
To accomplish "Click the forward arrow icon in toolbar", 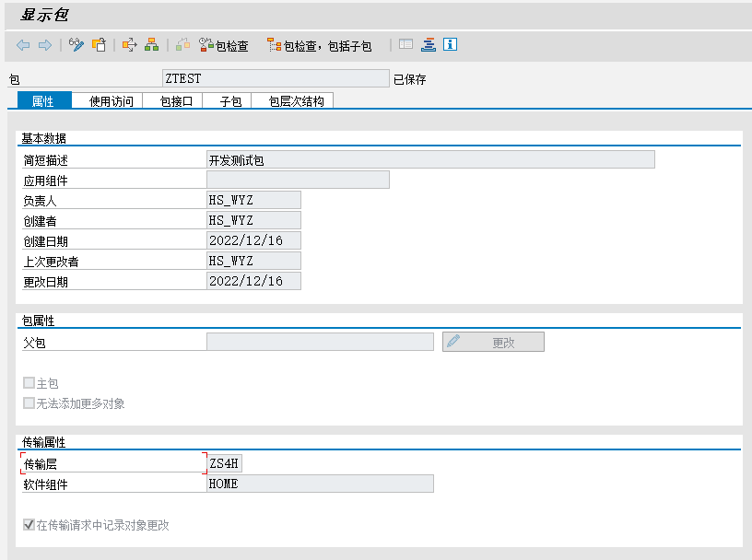I will (44, 45).
